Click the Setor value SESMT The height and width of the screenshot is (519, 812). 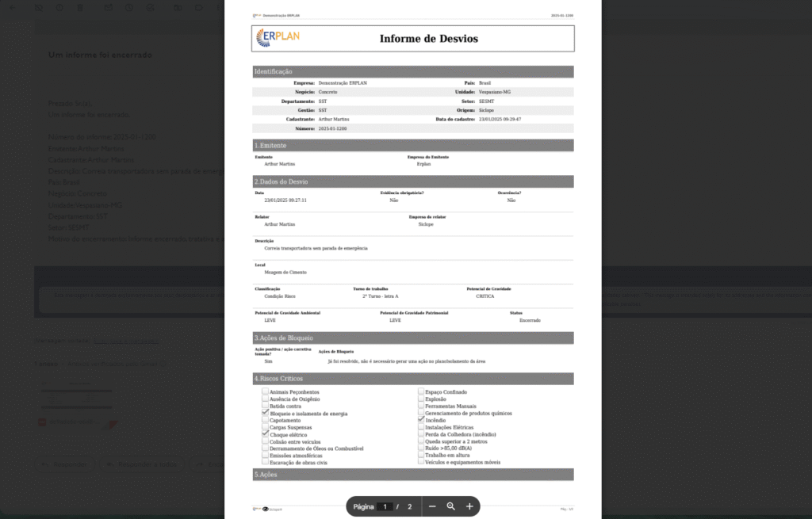coord(486,101)
